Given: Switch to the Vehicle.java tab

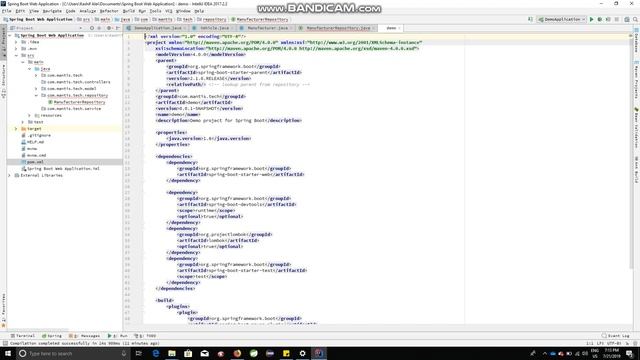Looking at the screenshot, I should [x=214, y=28].
